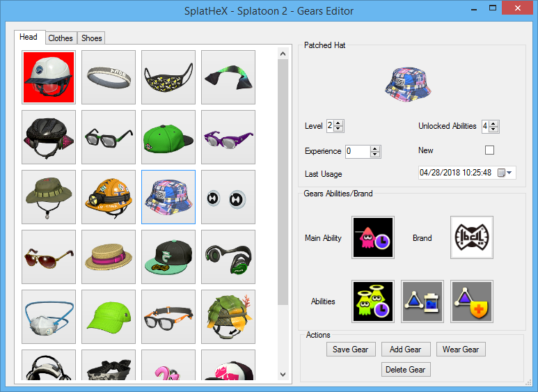The height and width of the screenshot is (392, 538).
Task: Switch to the Shoes tab
Action: pos(92,38)
